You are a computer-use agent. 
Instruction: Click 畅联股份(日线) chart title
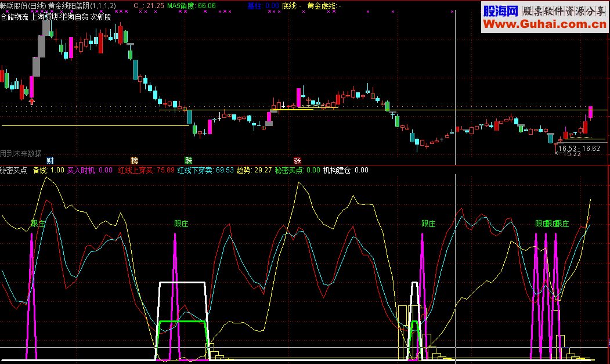pos(23,6)
